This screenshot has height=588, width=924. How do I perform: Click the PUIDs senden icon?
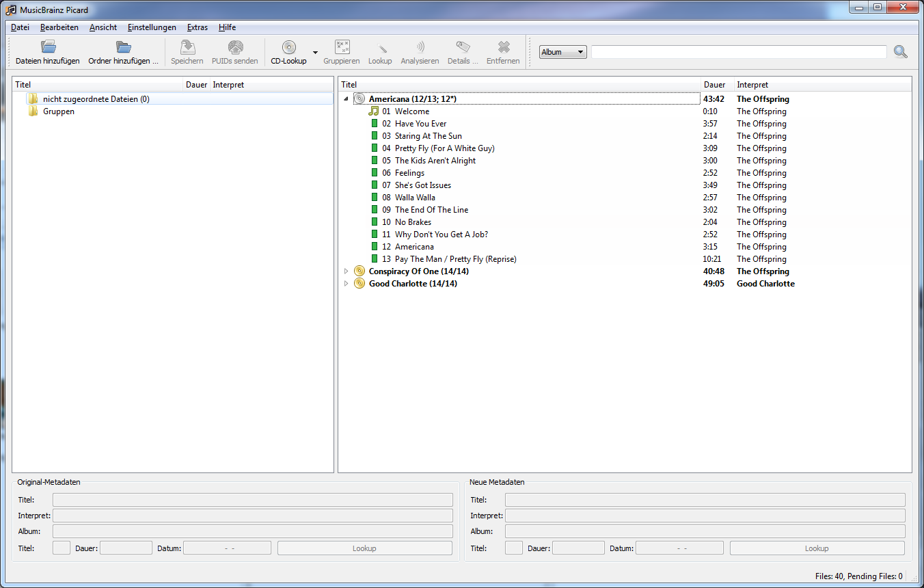pyautogui.click(x=235, y=47)
